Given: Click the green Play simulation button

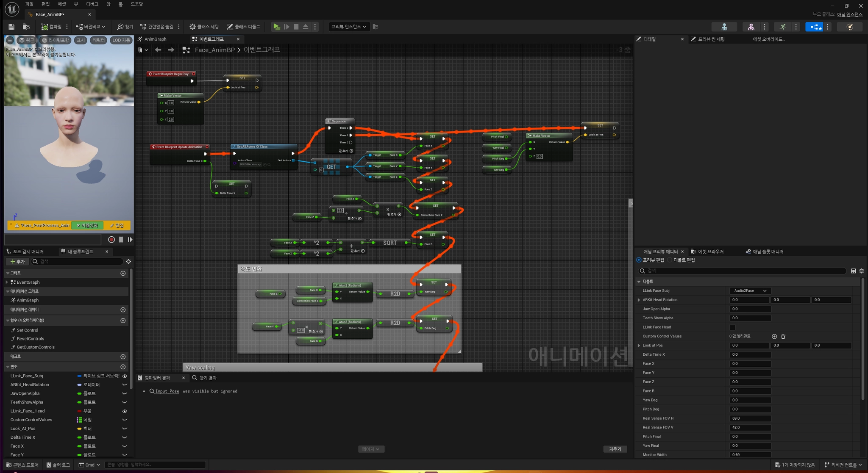Looking at the screenshot, I should click(276, 27).
